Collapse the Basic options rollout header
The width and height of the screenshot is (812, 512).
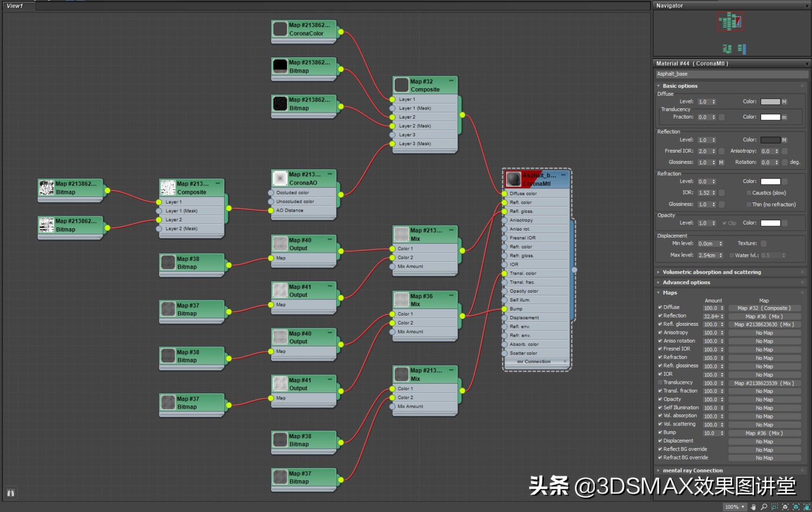point(680,86)
